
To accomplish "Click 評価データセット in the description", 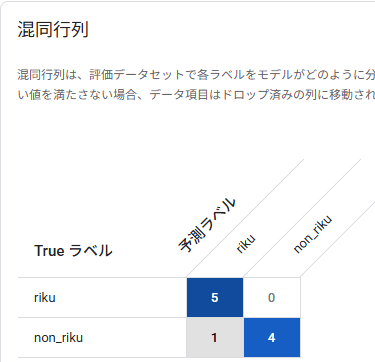I will coord(137,75).
